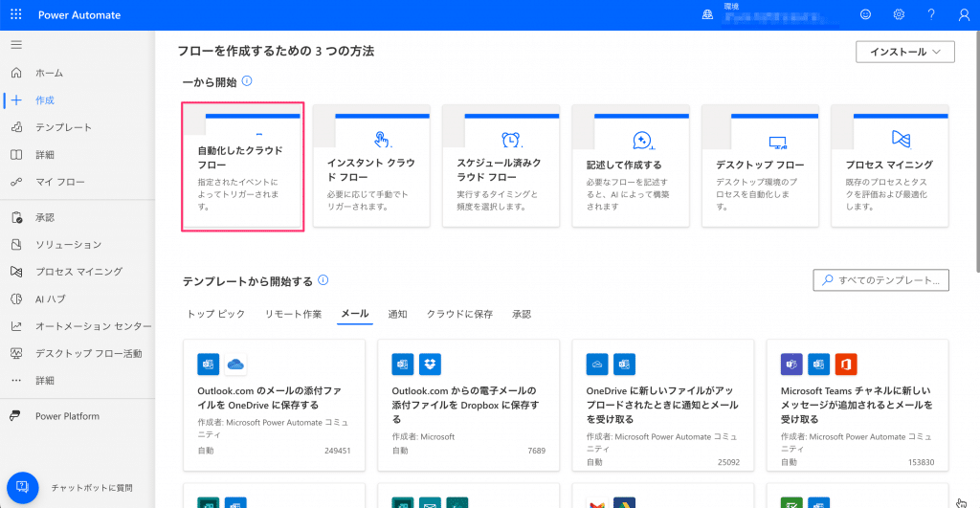The image size is (980, 508).
Task: Open the インストール dropdown
Action: tap(905, 52)
